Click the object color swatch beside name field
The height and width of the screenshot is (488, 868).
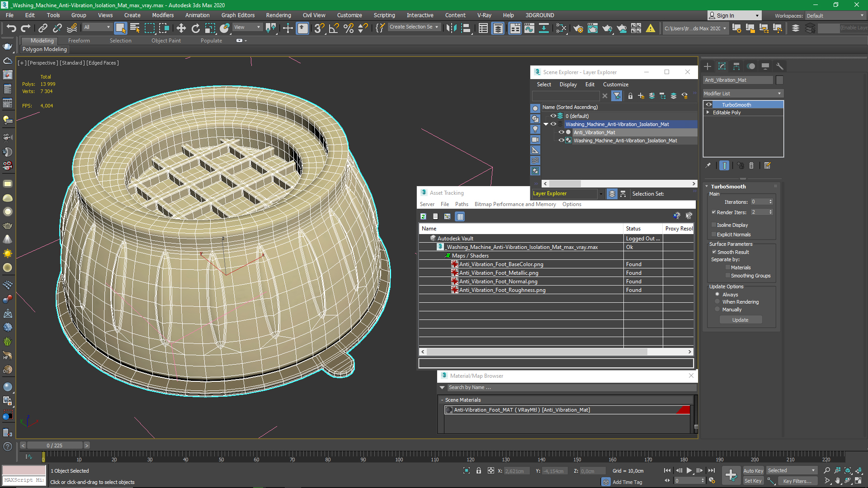(x=779, y=80)
